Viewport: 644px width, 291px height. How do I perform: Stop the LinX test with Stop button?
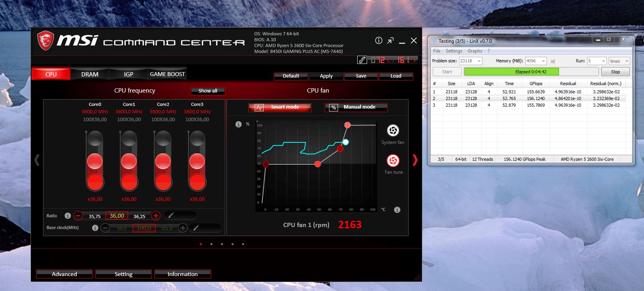coord(615,72)
